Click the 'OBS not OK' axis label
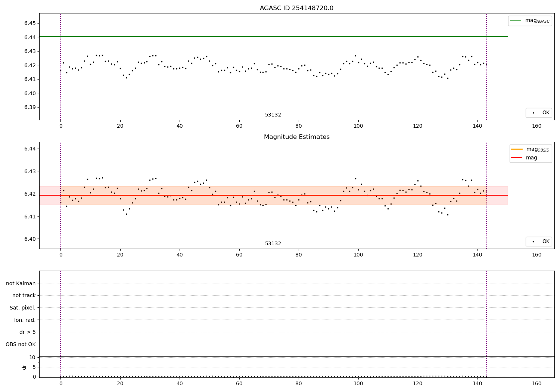 (x=21, y=344)
